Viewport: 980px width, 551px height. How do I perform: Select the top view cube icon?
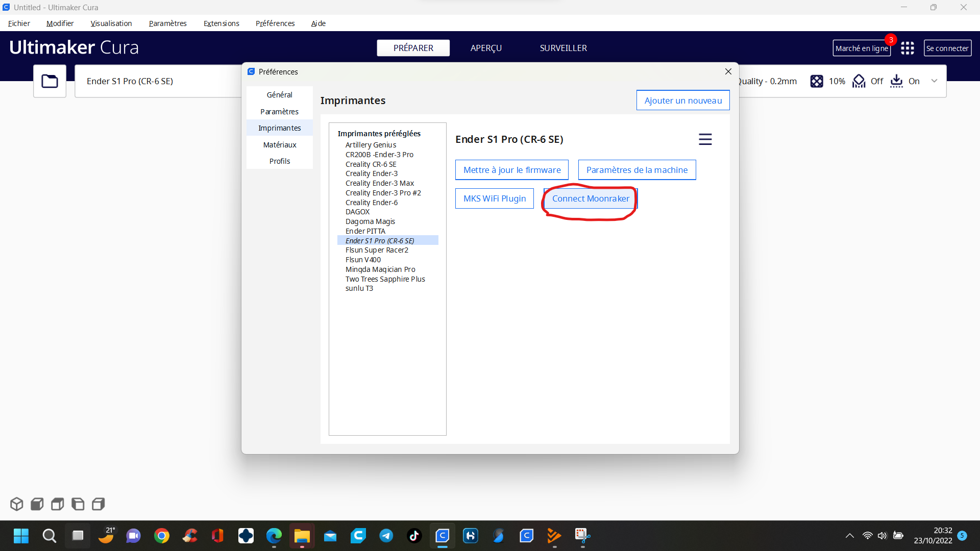point(58,504)
